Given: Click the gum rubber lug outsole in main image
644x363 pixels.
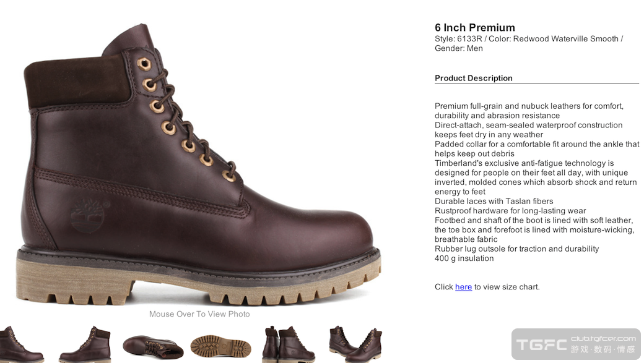Looking at the screenshot, I should pos(198,281).
